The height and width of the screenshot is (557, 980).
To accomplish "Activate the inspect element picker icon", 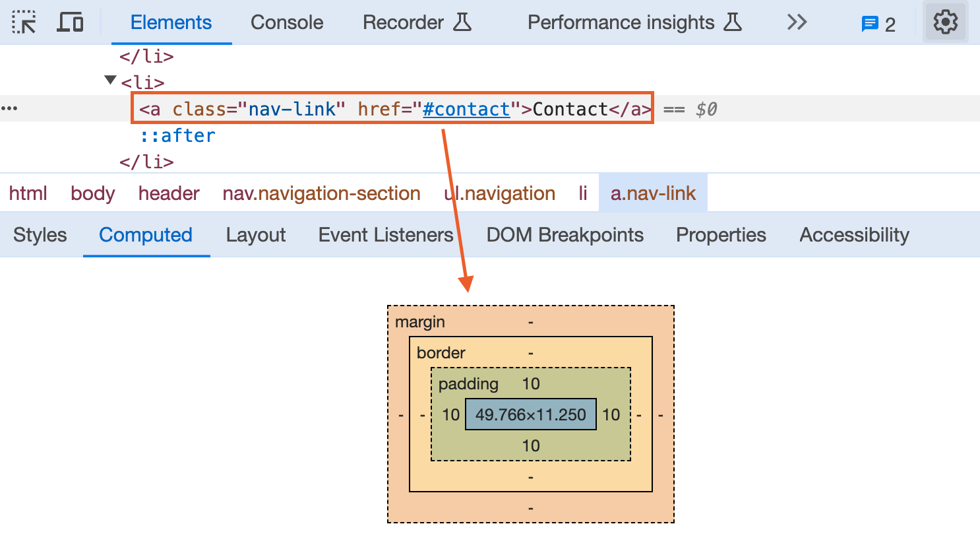I will [x=24, y=22].
